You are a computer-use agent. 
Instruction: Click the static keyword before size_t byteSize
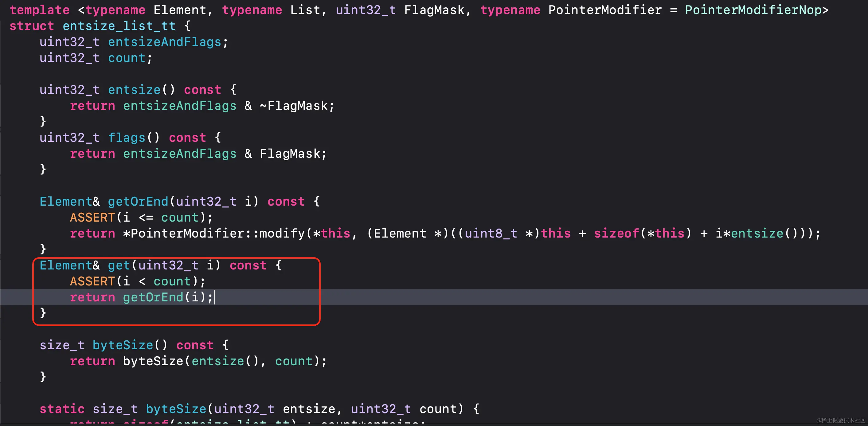[62, 409]
